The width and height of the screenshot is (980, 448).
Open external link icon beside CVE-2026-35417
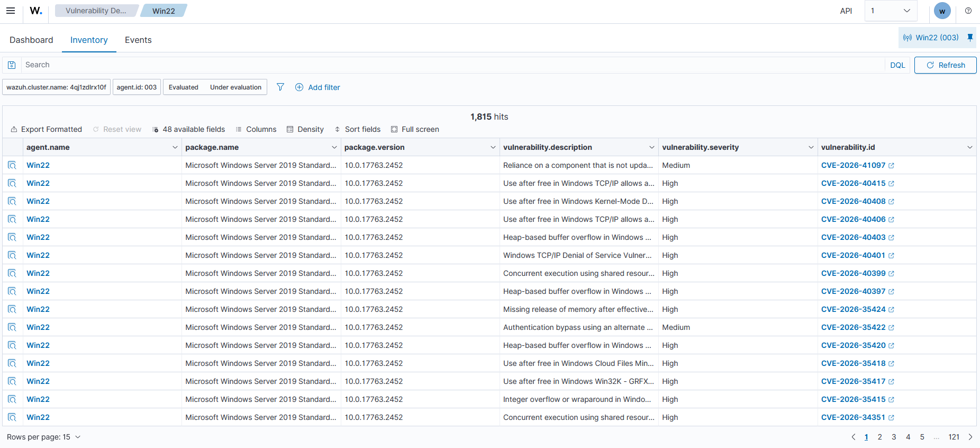(x=891, y=382)
